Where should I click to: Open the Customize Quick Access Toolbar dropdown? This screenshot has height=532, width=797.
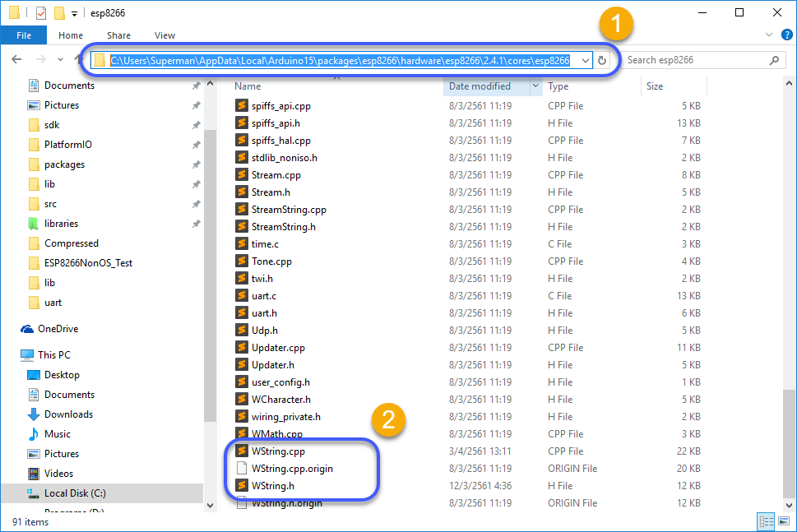tap(74, 14)
